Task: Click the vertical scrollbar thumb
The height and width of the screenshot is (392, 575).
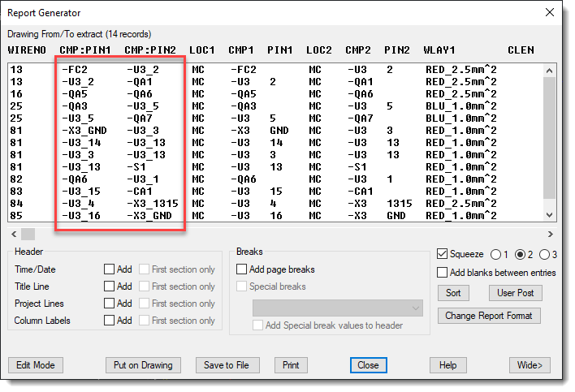Action: [x=549, y=137]
